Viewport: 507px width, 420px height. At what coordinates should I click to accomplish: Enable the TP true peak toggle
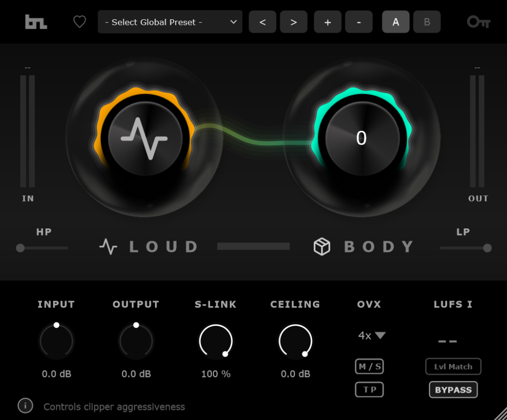pyautogui.click(x=369, y=389)
